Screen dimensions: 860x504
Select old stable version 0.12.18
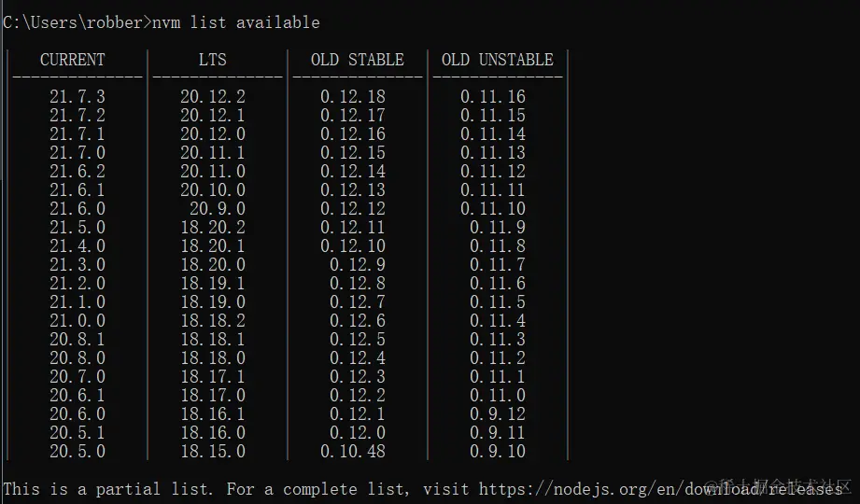point(353,97)
